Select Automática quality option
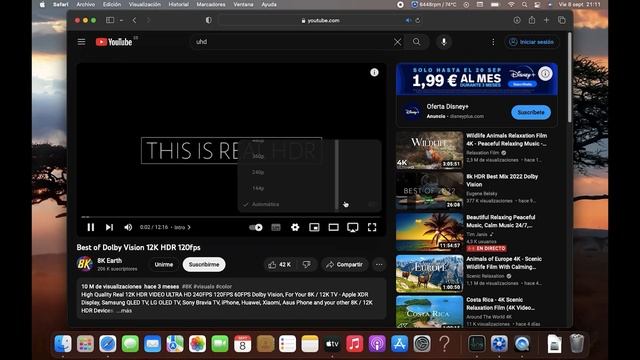640x360 pixels. 265,204
